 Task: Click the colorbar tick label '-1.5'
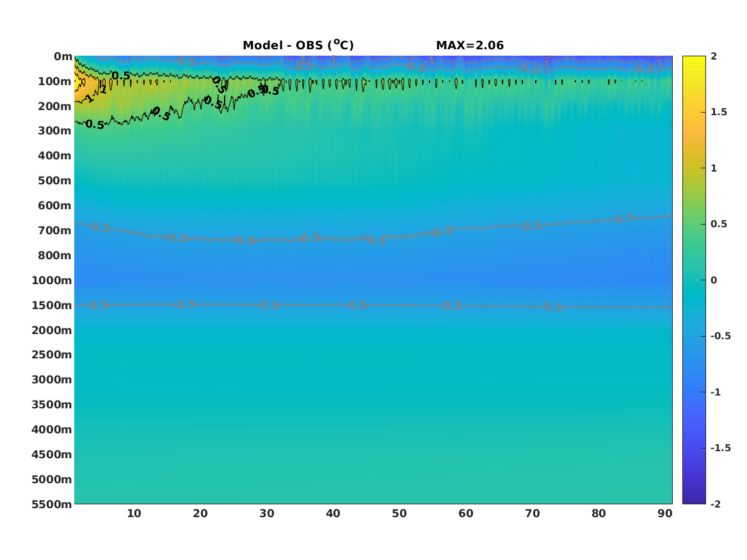coord(720,448)
